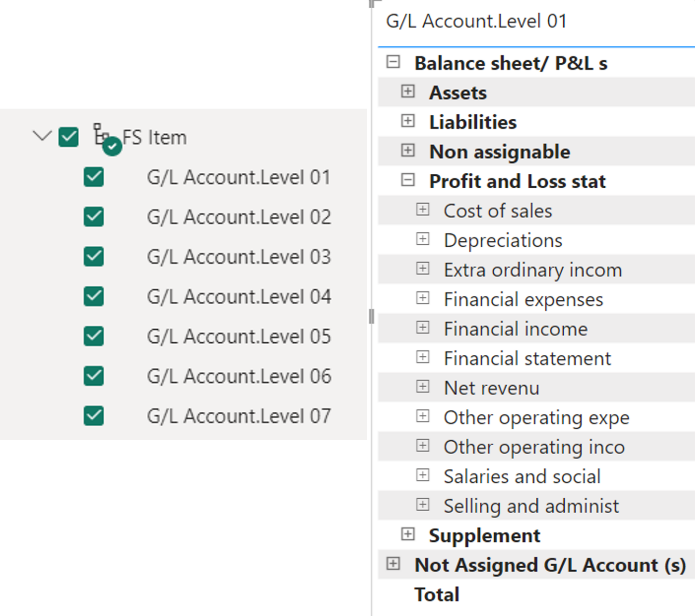
Task: Click the pane splitter handle between panels
Action: click(371, 317)
